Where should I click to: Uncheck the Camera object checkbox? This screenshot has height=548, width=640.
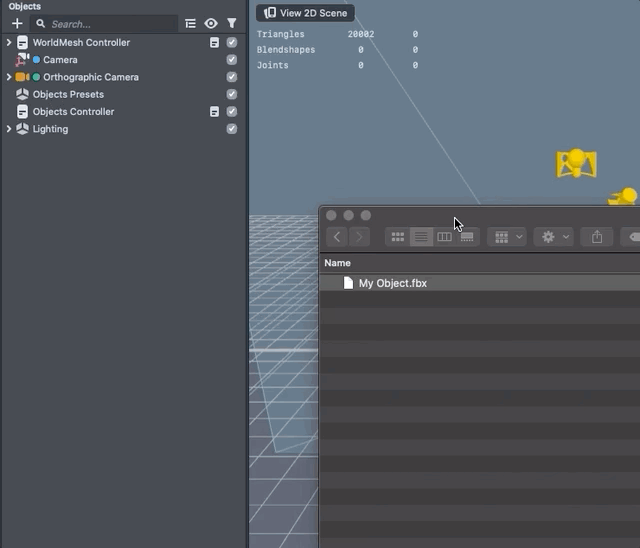point(232,60)
